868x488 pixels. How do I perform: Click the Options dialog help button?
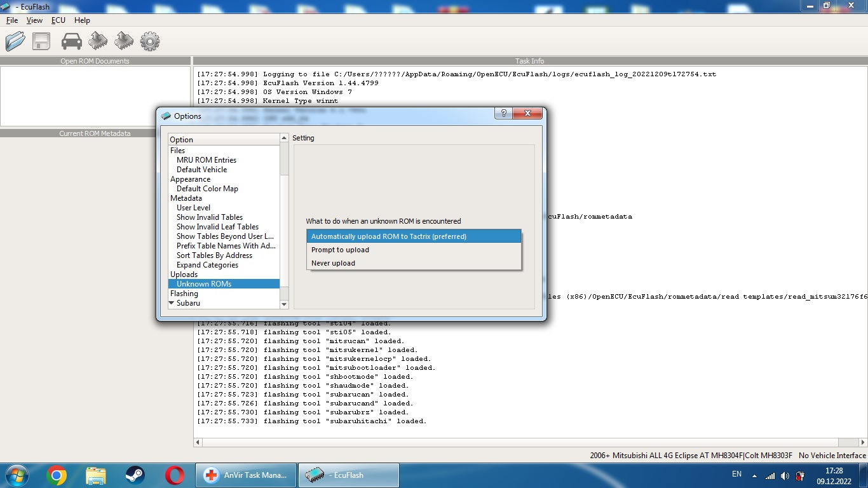tap(503, 113)
